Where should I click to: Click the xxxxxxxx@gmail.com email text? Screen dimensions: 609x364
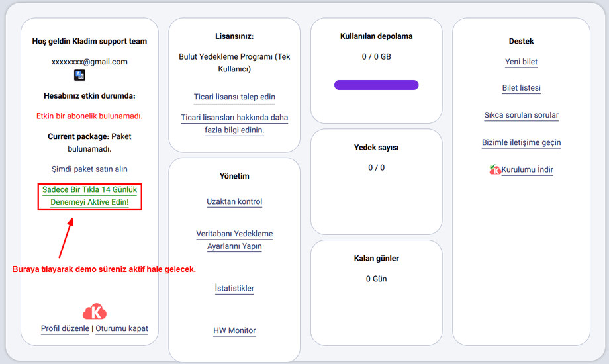(89, 62)
